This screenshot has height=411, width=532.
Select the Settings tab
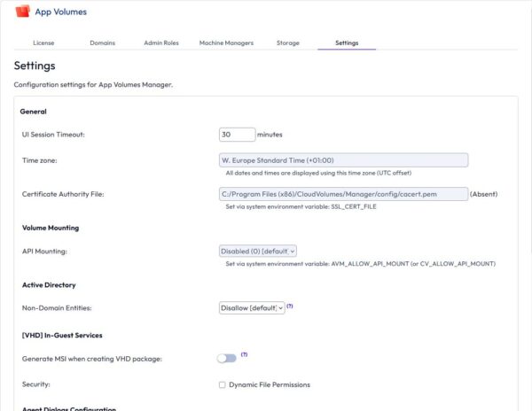pos(347,43)
